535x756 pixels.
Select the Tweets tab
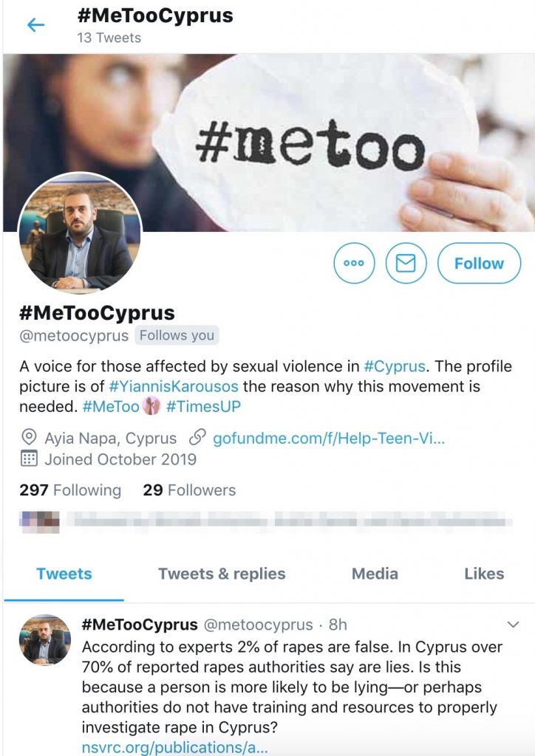click(64, 574)
